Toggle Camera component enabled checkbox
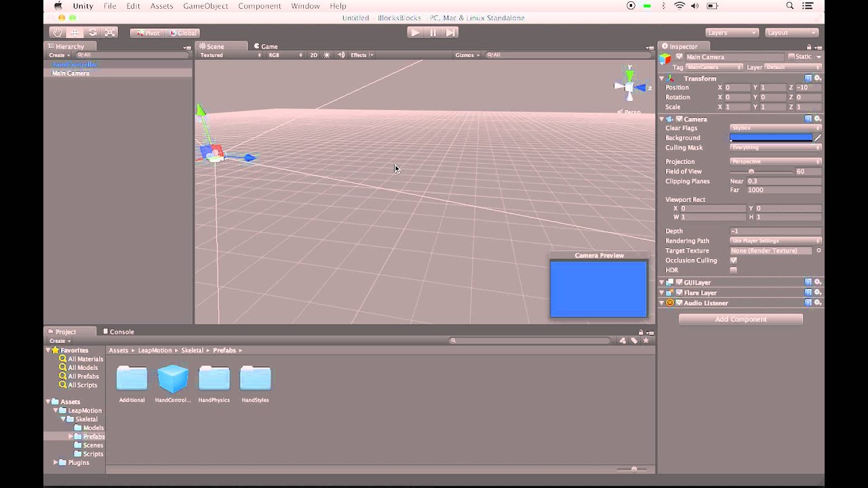The height and width of the screenshot is (488, 868). click(679, 119)
